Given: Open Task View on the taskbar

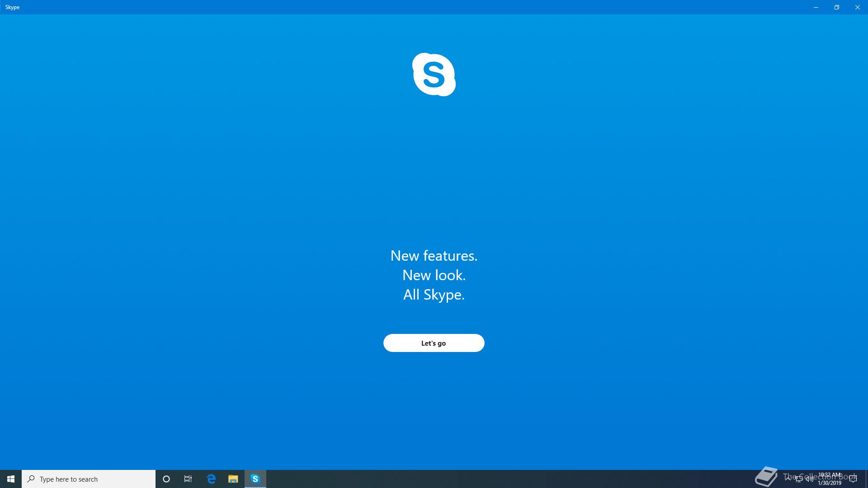Looking at the screenshot, I should (x=188, y=479).
